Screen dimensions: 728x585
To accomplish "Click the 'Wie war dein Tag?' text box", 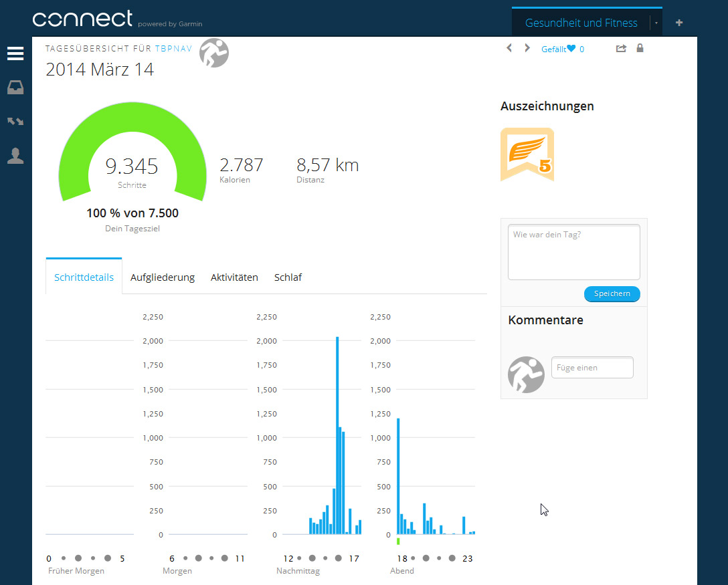I will 573,252.
